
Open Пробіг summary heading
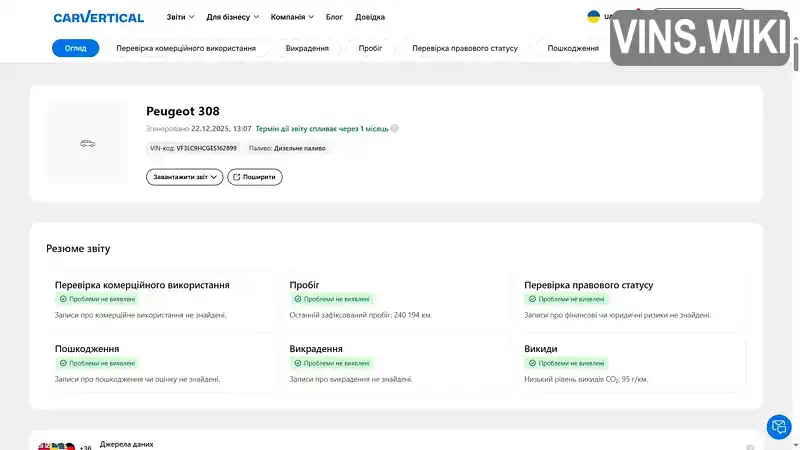coord(304,285)
